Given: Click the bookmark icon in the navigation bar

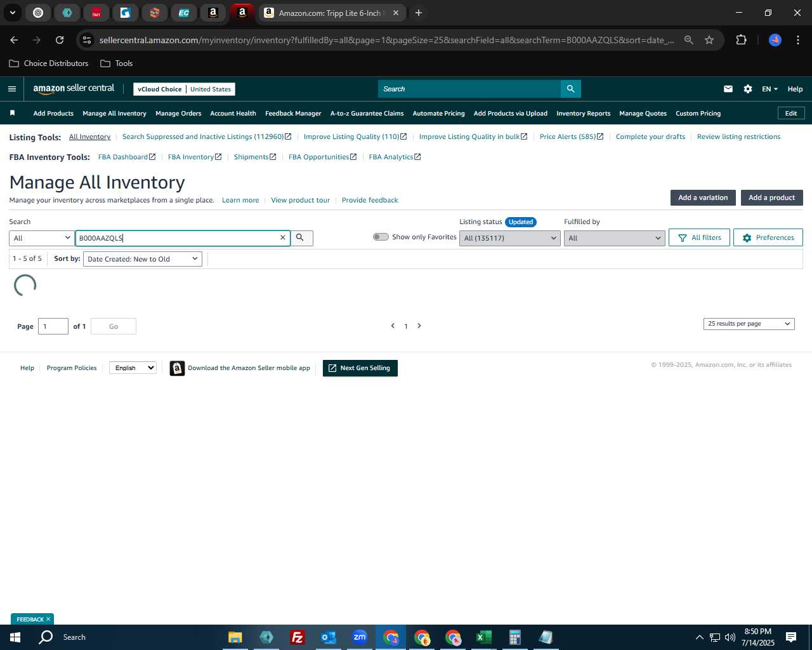Looking at the screenshot, I should pos(12,113).
